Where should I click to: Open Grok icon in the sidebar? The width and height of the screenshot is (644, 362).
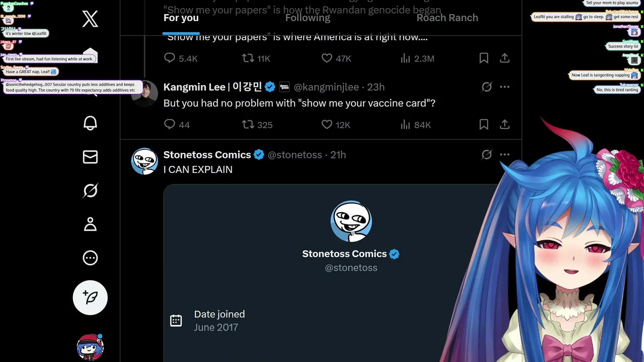[x=90, y=191]
